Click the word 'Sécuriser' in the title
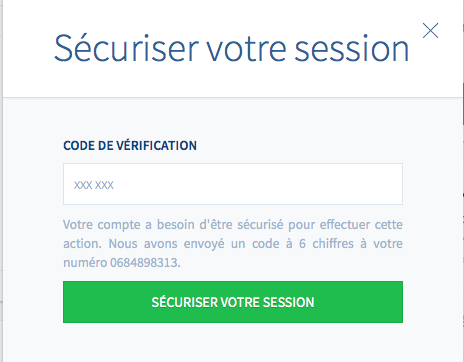 click(127, 49)
